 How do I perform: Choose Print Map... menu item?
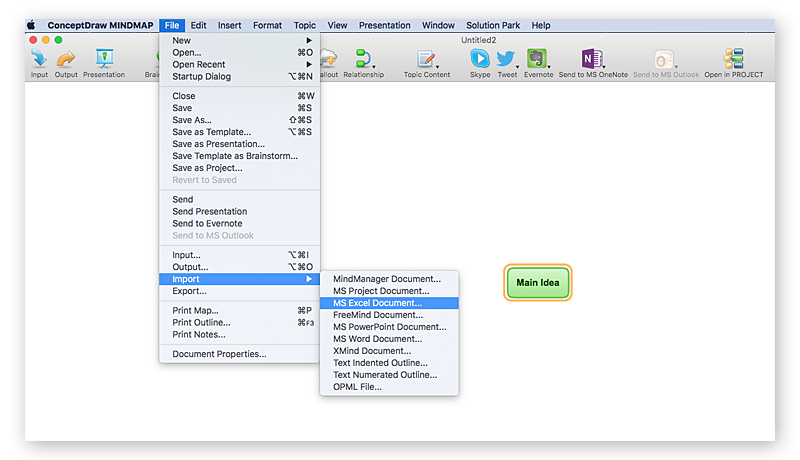tap(240, 311)
